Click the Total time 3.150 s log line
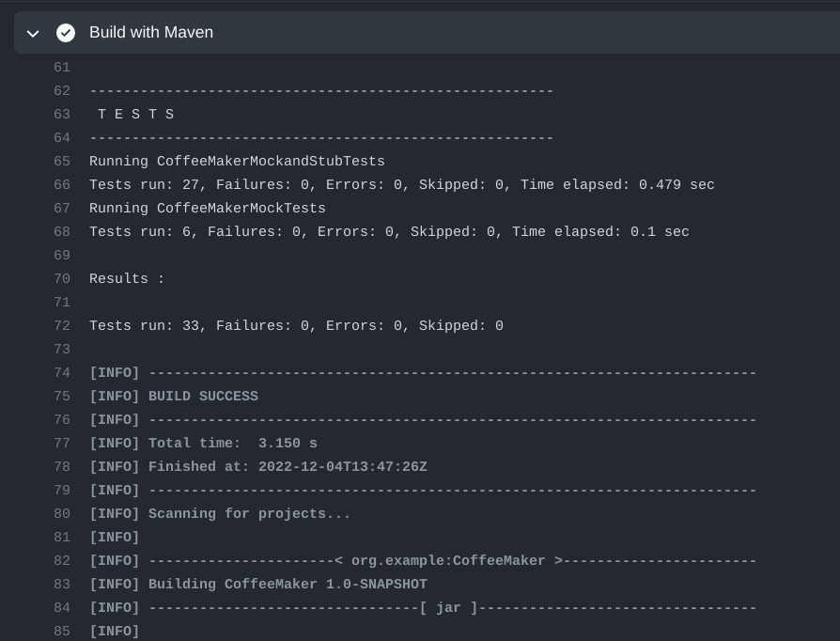The width and height of the screenshot is (840, 641). (203, 443)
